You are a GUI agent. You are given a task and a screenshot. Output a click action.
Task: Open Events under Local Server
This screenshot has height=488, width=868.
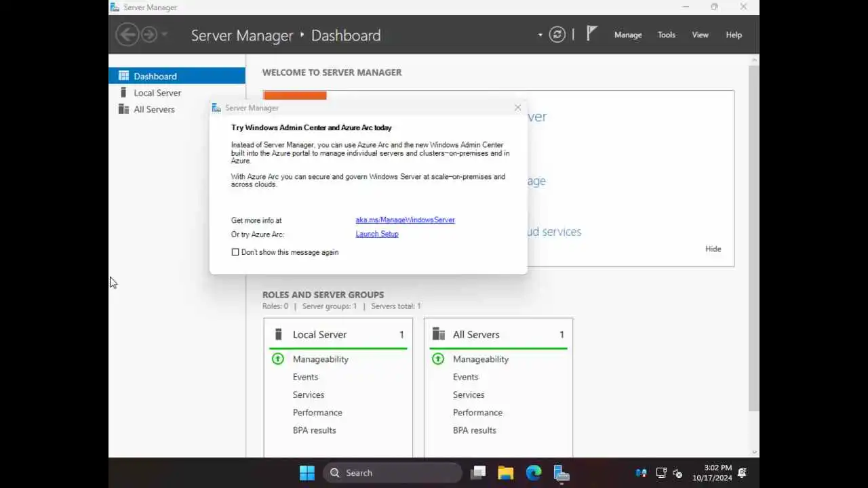point(305,377)
